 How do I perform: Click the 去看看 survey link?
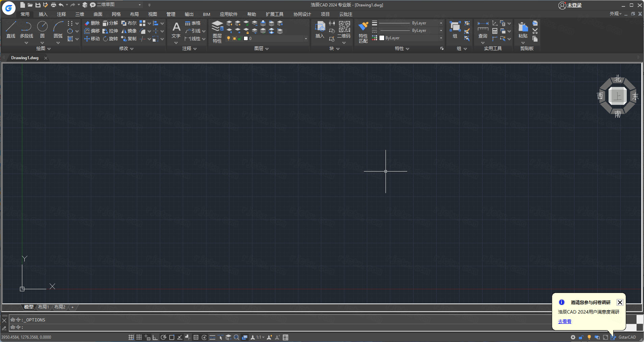[565, 321]
